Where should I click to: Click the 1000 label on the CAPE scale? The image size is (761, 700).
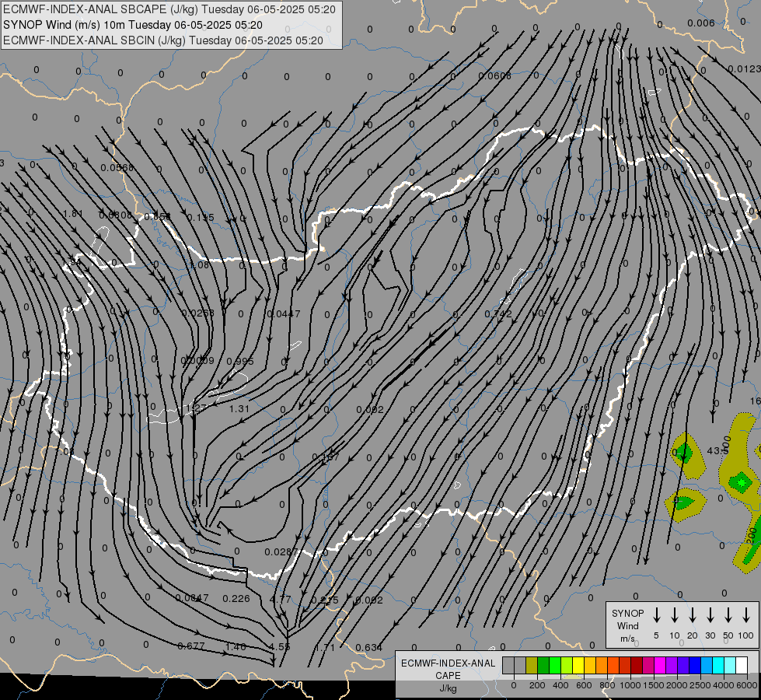tap(630, 685)
